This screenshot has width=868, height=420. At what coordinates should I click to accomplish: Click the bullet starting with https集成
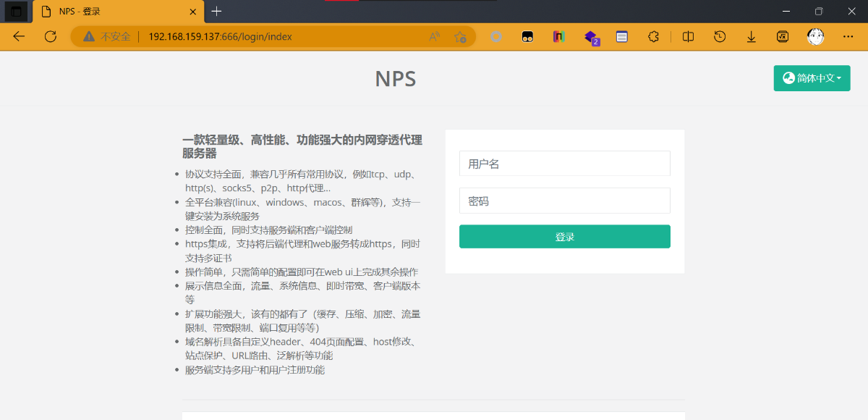(302, 251)
